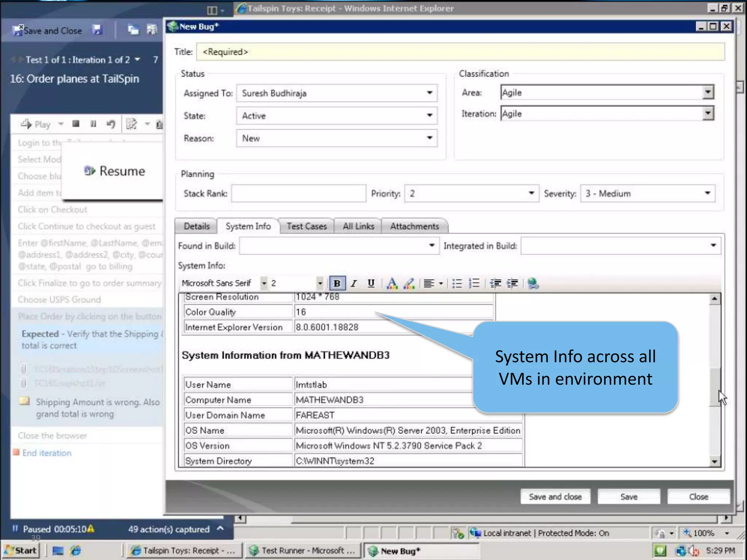Click Save and Close in Test Runner
Screen dimensions: 747x560
47,31
